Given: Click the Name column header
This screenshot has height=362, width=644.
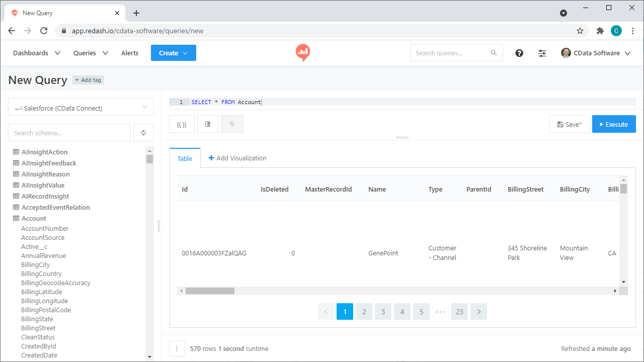Looking at the screenshot, I should point(377,189).
